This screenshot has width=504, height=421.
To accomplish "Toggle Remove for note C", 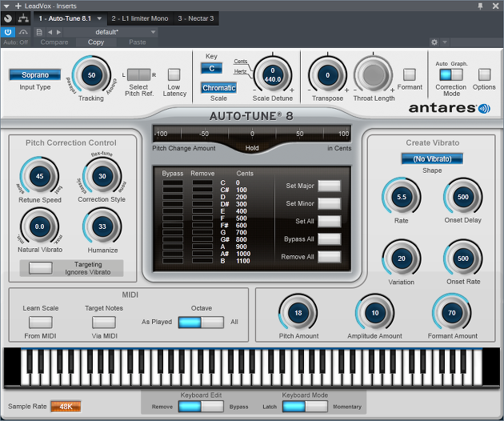I will [202, 182].
